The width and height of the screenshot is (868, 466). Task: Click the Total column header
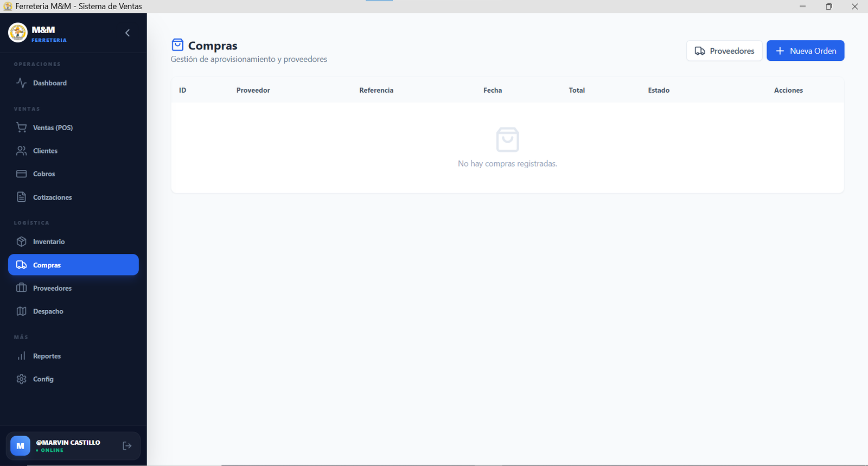tap(577, 90)
